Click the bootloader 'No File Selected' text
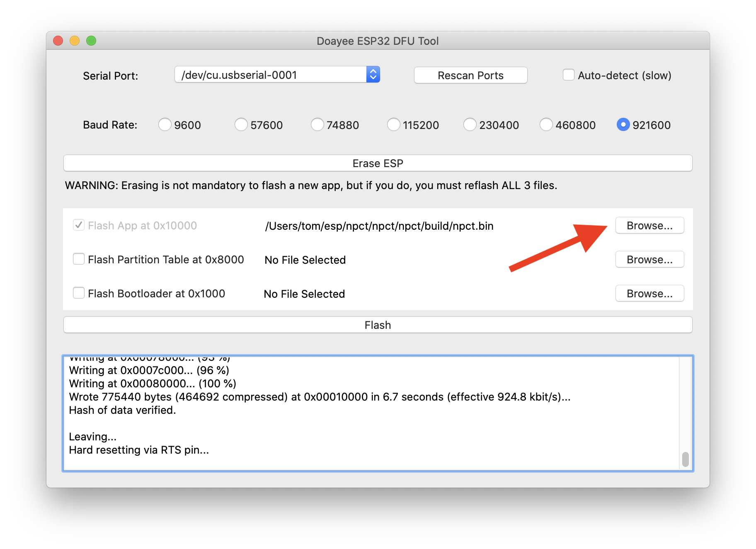 304,294
